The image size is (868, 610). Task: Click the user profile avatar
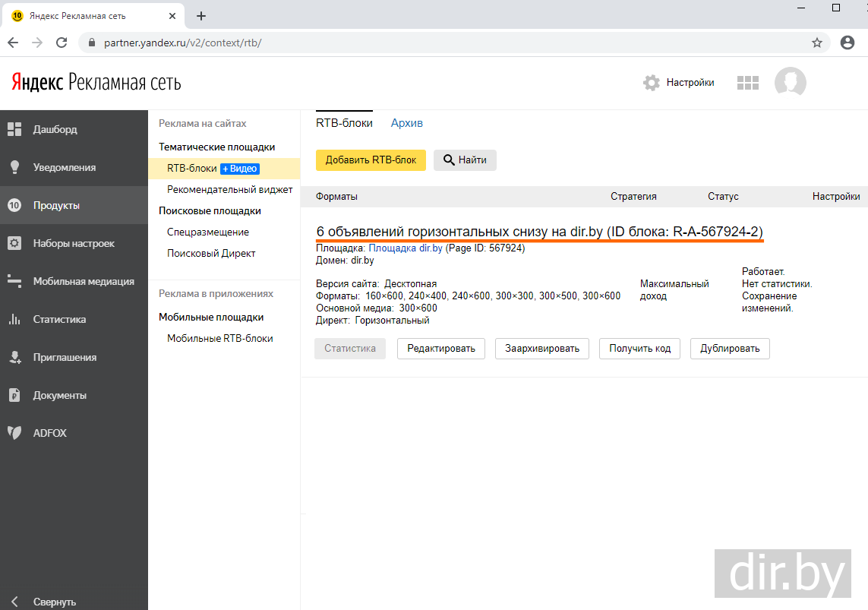point(790,83)
